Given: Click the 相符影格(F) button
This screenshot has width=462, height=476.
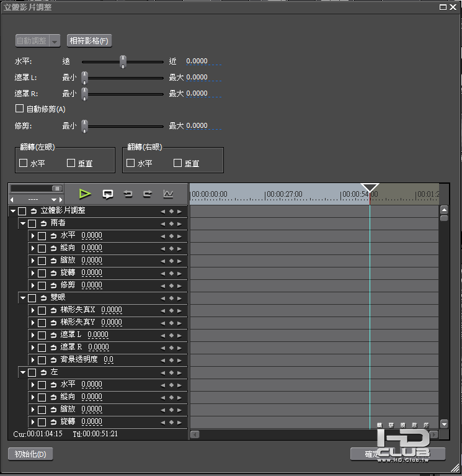Looking at the screenshot, I should (89, 41).
